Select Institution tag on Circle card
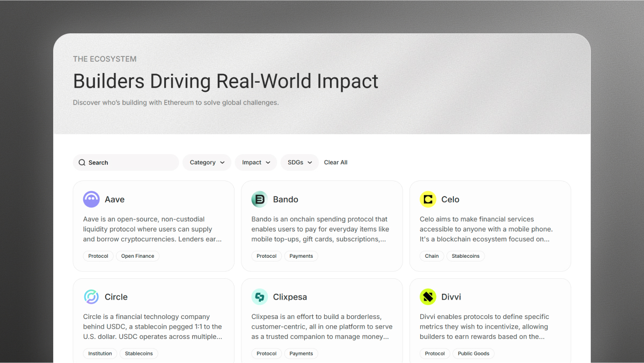644x363 pixels. point(100,353)
